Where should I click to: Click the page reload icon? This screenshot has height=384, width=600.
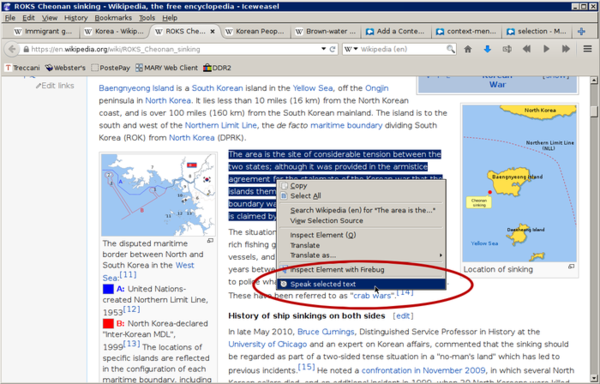pos(333,49)
